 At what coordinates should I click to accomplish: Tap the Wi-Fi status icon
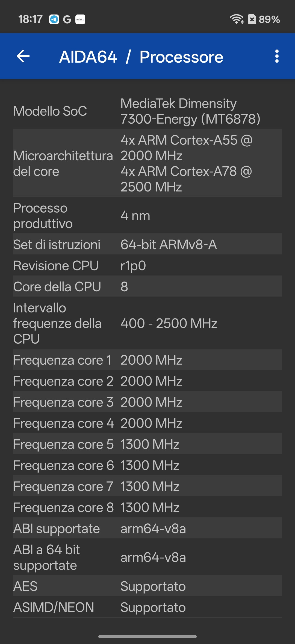point(237,19)
